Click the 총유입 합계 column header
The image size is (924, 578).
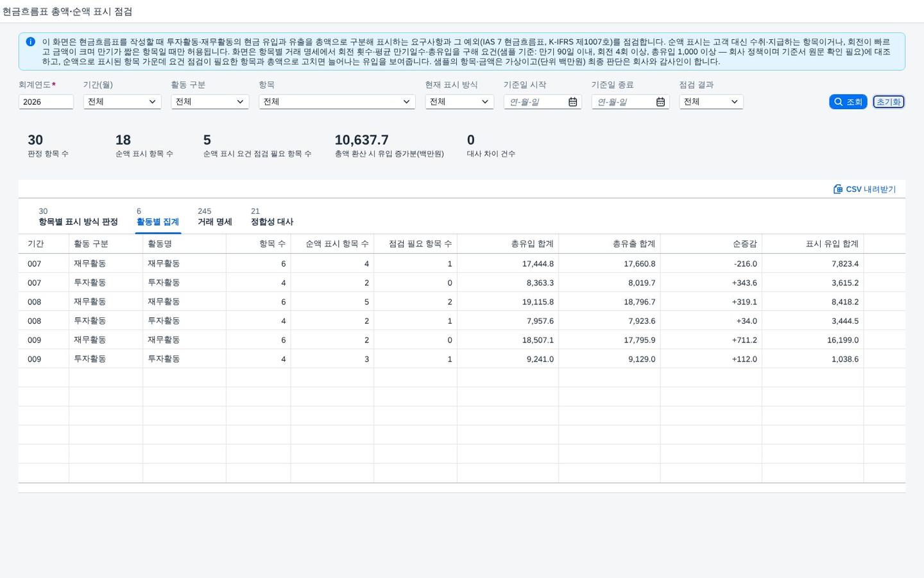[x=508, y=244]
